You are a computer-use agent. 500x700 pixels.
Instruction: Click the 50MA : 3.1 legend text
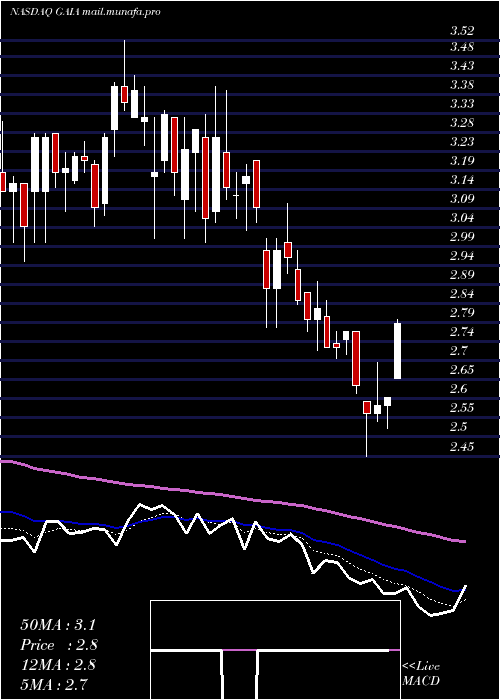click(x=58, y=625)
